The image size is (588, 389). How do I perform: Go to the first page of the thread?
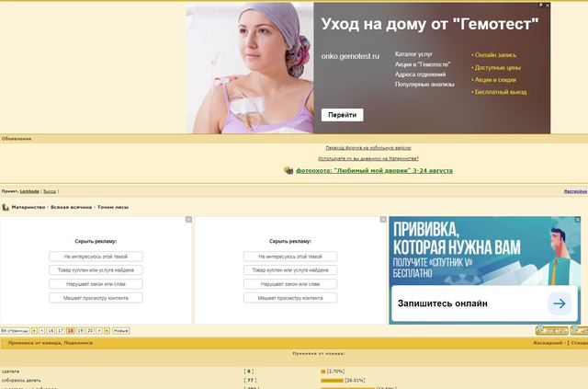34,331
